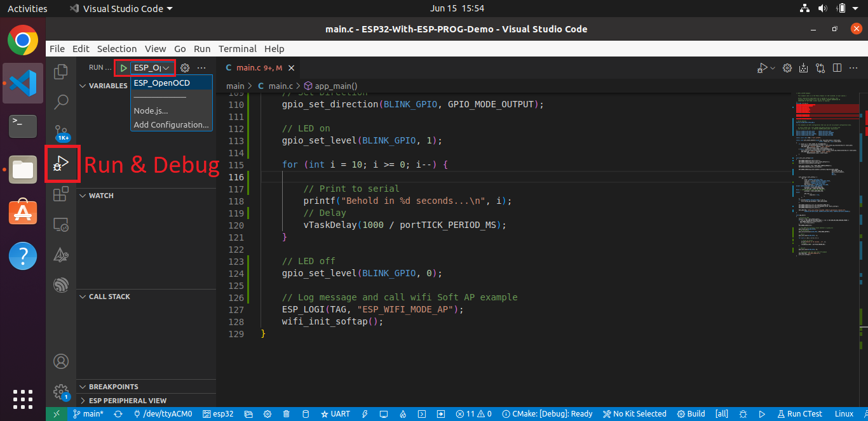Viewport: 868px width, 421px height.
Task: Open the Run menu
Action: tap(202, 49)
